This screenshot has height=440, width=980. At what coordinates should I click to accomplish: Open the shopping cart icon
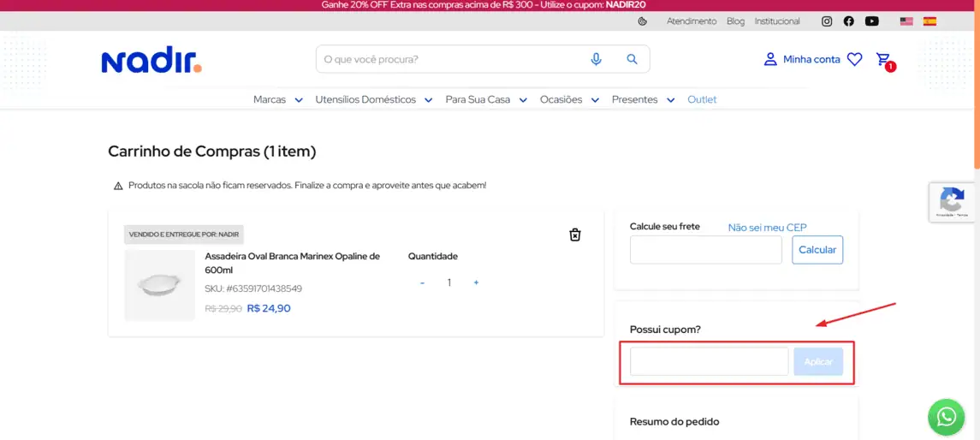pyautogui.click(x=883, y=59)
